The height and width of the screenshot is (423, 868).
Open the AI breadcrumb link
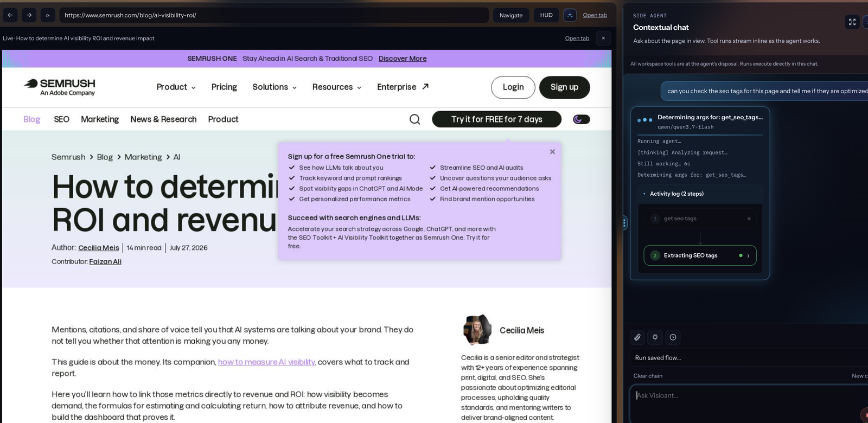pos(177,157)
